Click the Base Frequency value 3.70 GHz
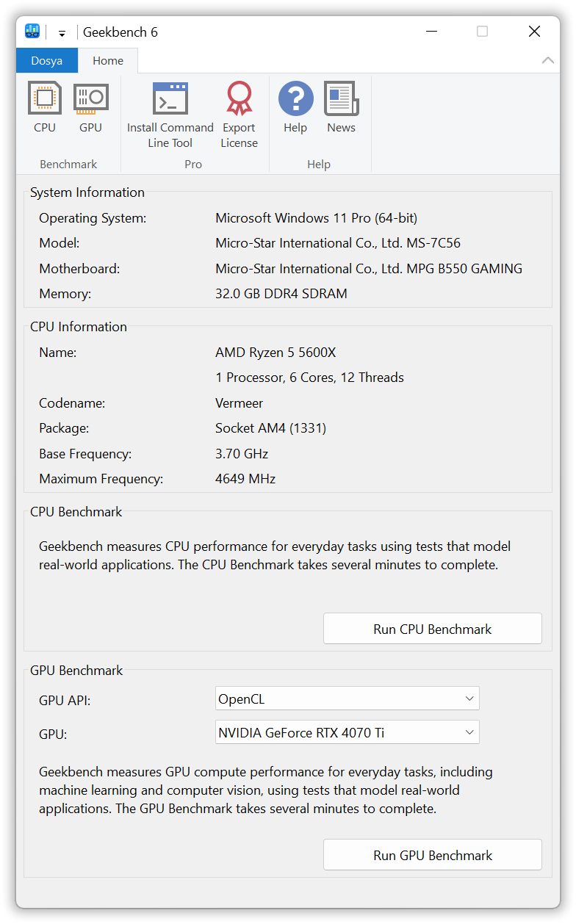 point(242,454)
